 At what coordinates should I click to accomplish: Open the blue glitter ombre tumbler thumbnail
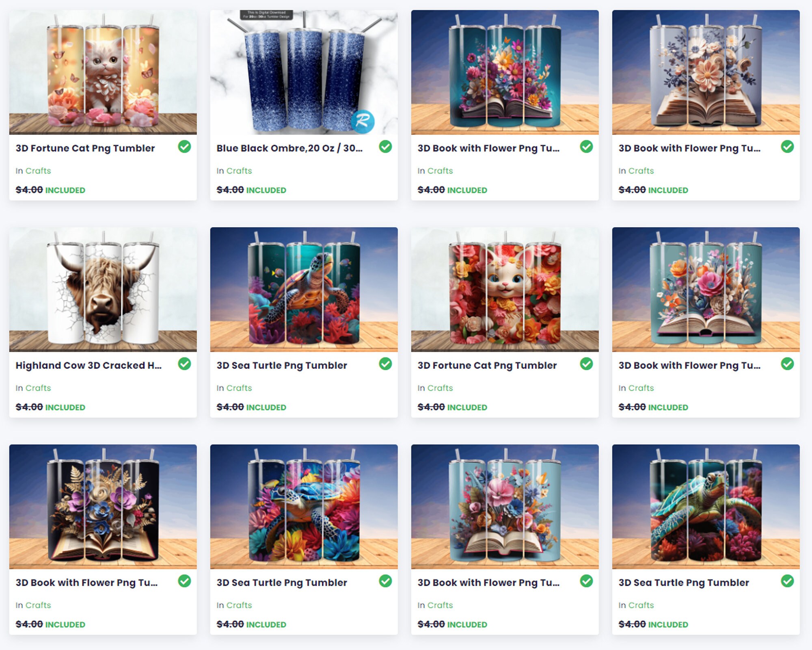304,72
